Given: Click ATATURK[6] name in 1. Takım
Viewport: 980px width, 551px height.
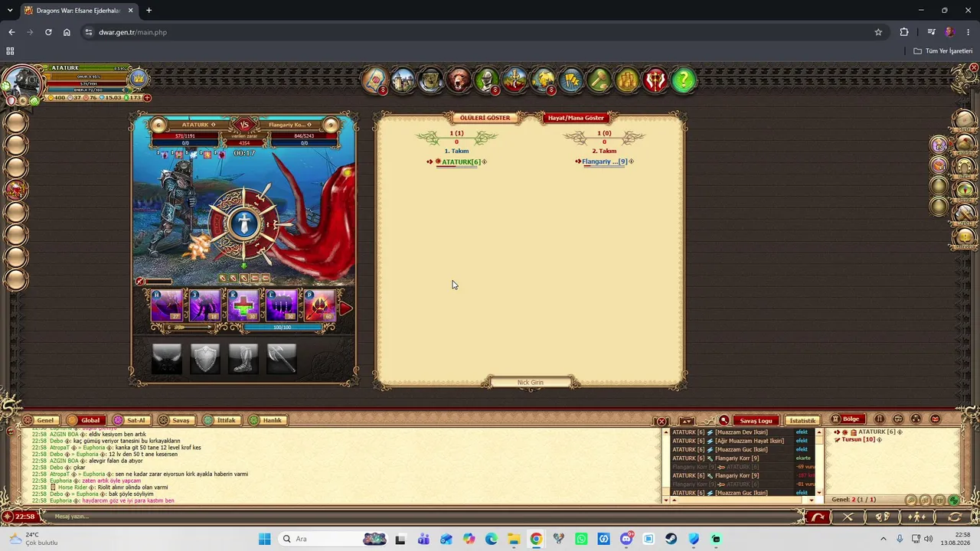Looking at the screenshot, I should (461, 161).
